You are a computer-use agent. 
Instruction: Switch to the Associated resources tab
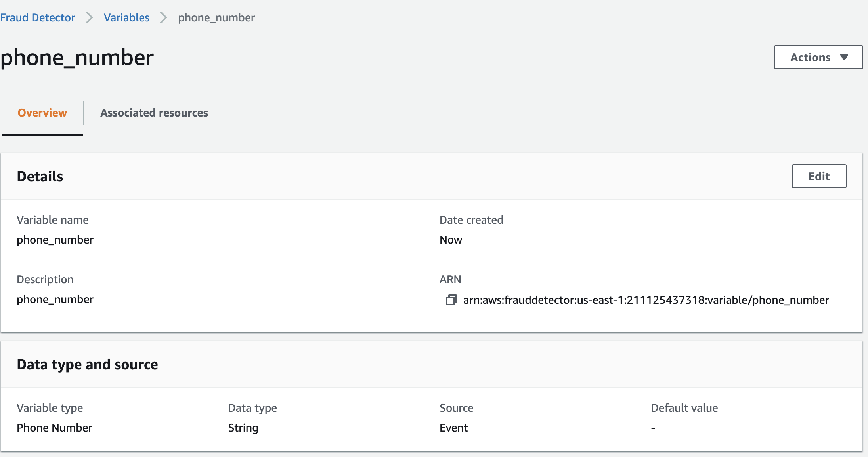154,113
